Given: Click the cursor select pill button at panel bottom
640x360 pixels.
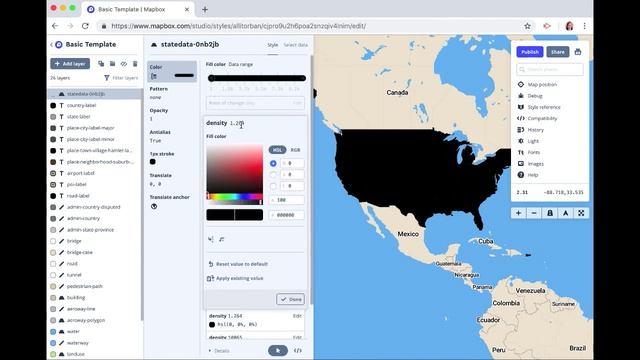Looking at the screenshot, I should click(x=278, y=351).
